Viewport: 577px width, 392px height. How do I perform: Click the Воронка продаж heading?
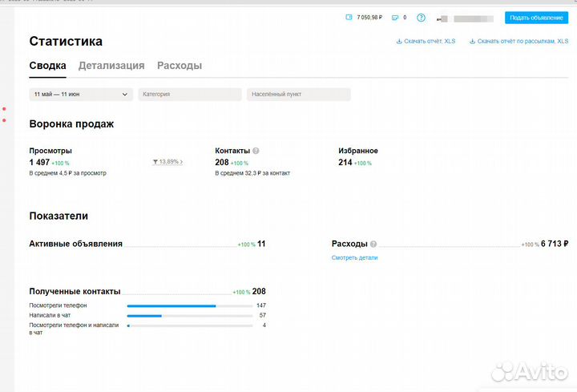[71, 124]
